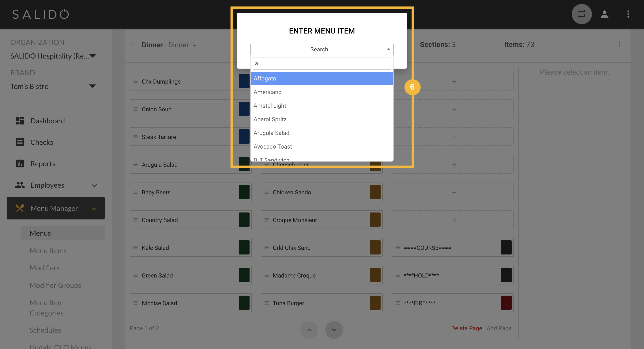Click drag handle icon beside Chicken Sando
The width and height of the screenshot is (644, 349).
[x=267, y=192]
